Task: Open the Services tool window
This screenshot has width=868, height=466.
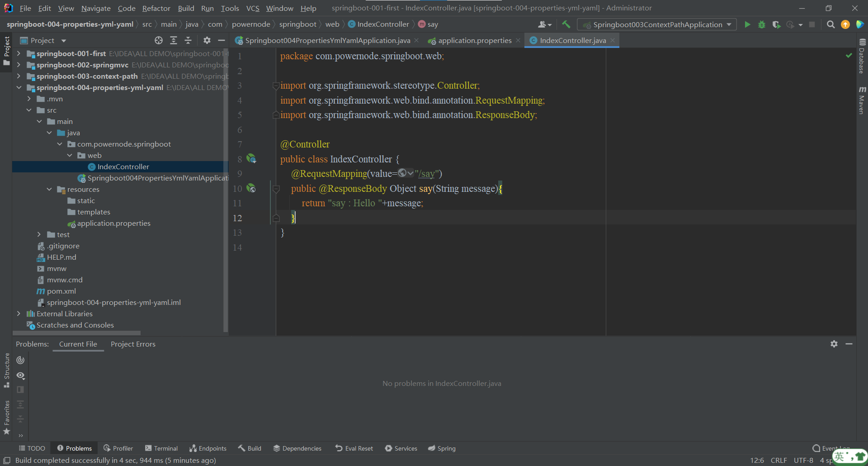Action: (x=401, y=448)
